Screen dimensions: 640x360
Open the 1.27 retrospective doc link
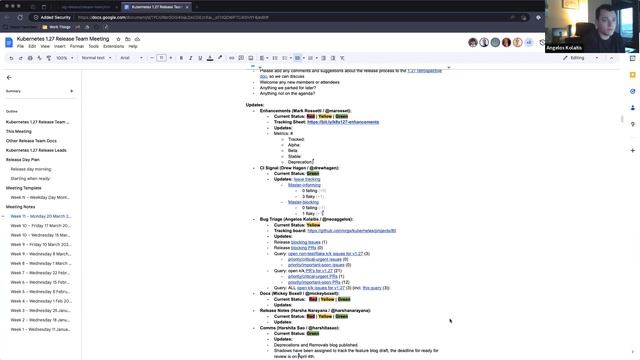click(x=424, y=71)
